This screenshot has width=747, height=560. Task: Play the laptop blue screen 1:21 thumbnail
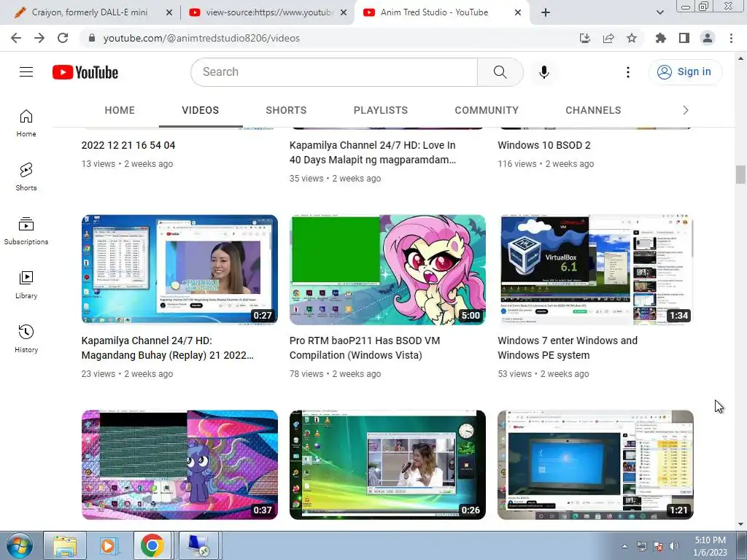point(595,464)
